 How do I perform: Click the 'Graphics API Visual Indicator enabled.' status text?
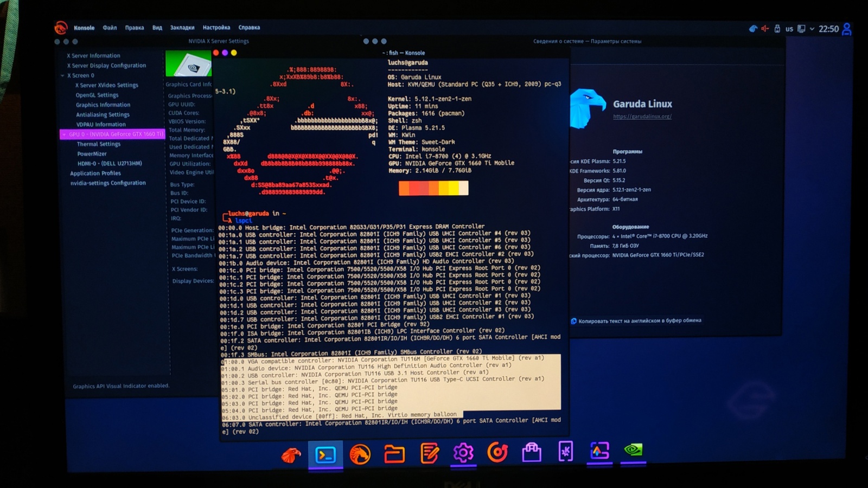(x=121, y=386)
